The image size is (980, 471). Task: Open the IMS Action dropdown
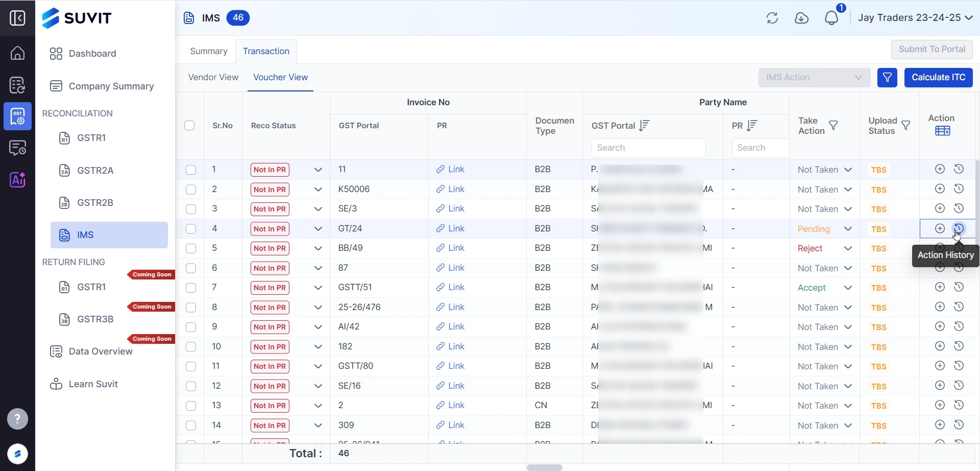814,78
